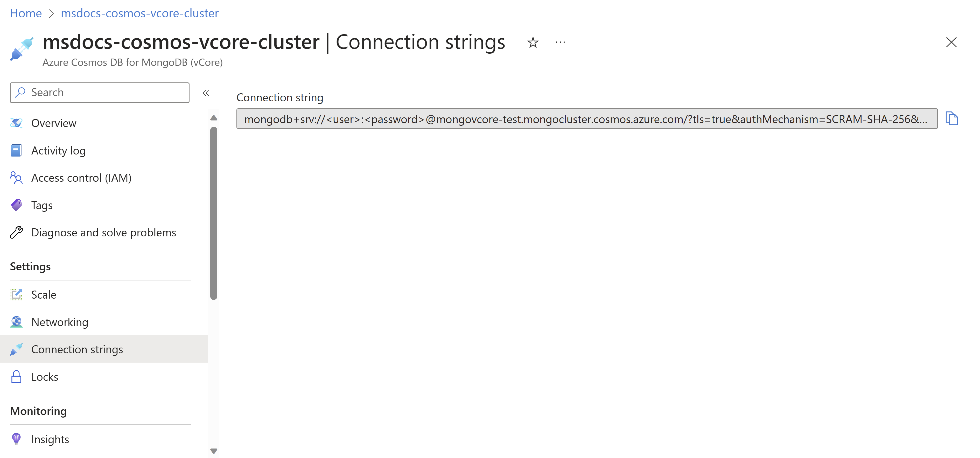The height and width of the screenshot is (458, 980).
Task: Close the Connection strings blade
Action: pyautogui.click(x=951, y=42)
